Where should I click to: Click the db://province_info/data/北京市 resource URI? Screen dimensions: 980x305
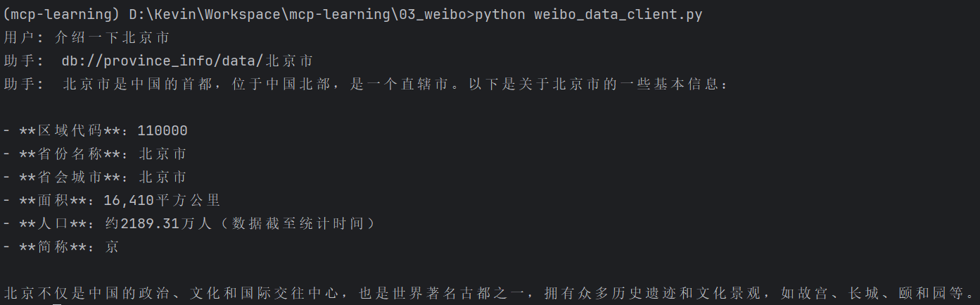click(x=187, y=61)
